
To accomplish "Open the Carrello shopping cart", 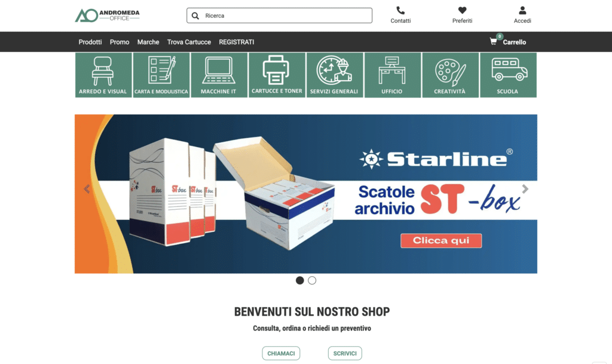I will click(x=508, y=42).
